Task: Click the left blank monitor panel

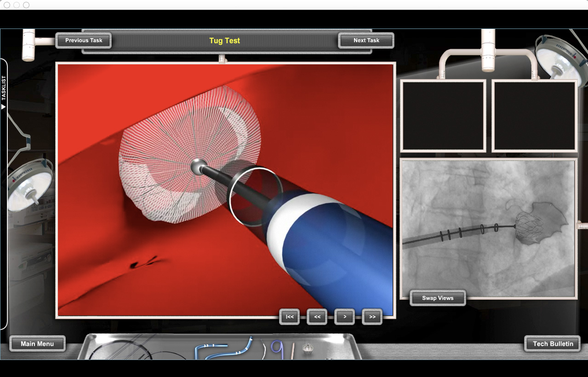Action: (442, 115)
